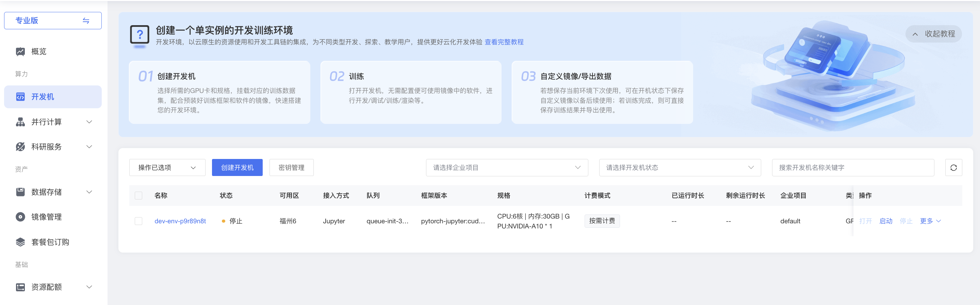
Task: Open 数据存储 menu item
Action: (53, 192)
